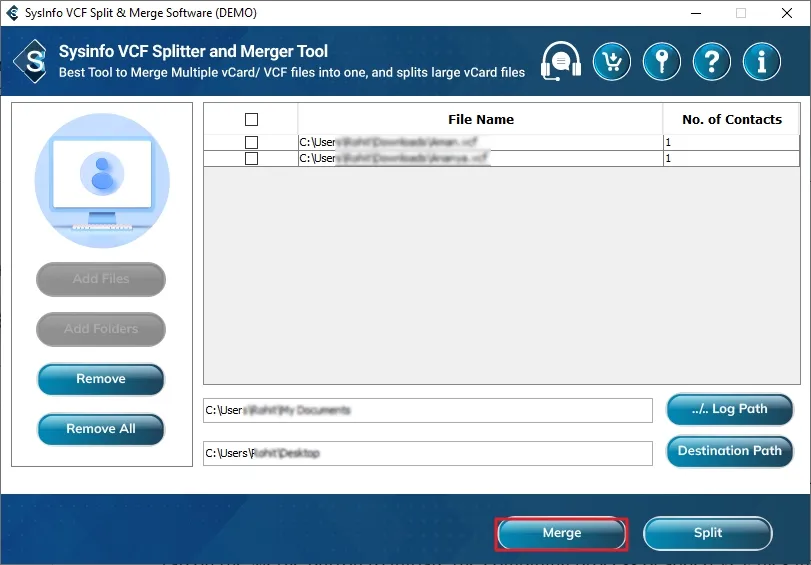This screenshot has height=565, width=811.
Task: Click the app icon in title bar
Action: [x=11, y=13]
